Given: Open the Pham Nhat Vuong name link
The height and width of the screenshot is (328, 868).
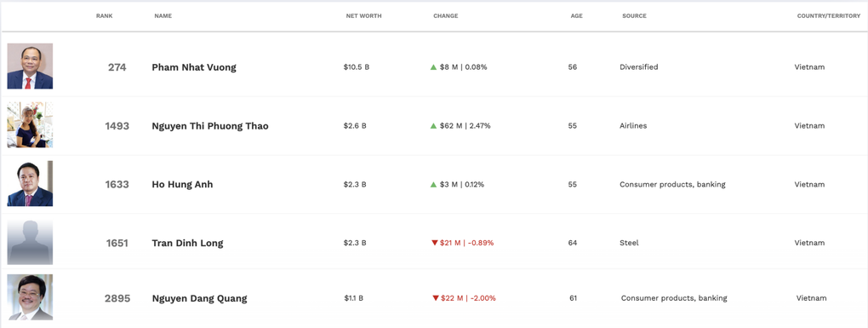Looking at the screenshot, I should tap(194, 67).
